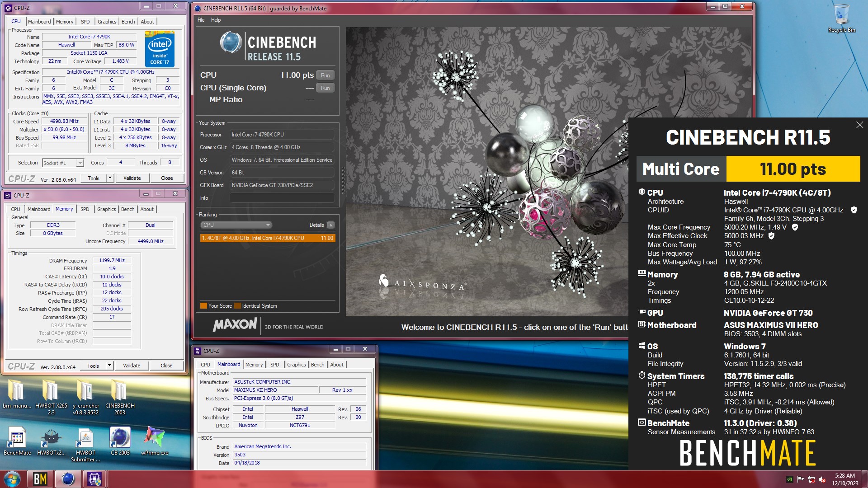Click Validate in the CPU-Z Memory window
Viewport: 868px width, 488px height.
coord(132,366)
